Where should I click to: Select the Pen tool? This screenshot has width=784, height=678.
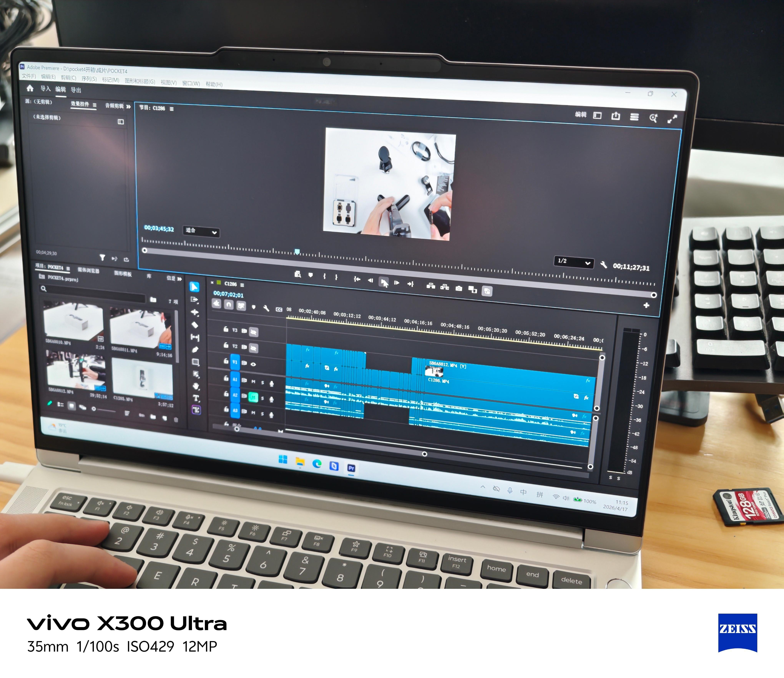(195, 350)
